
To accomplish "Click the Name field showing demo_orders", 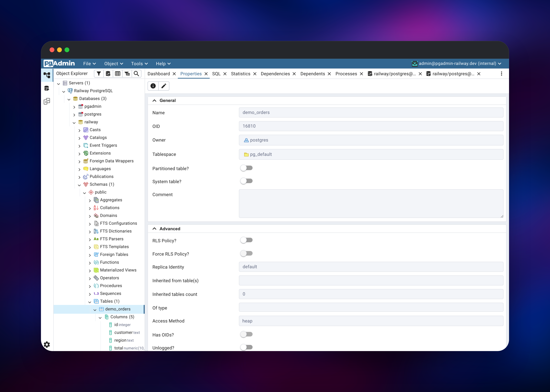I will coord(371,112).
